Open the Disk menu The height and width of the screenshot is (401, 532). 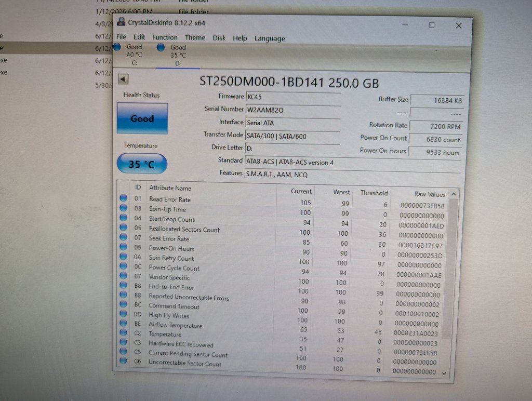tap(219, 38)
